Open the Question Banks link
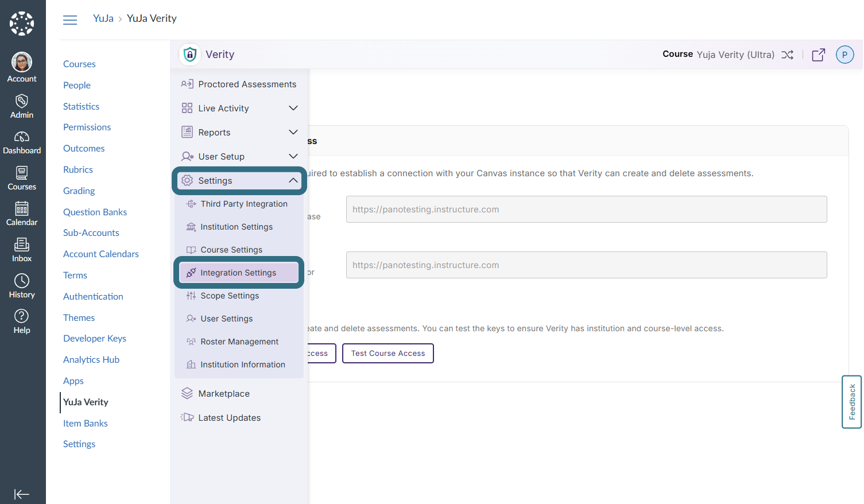This screenshot has width=864, height=504. pyautogui.click(x=95, y=212)
